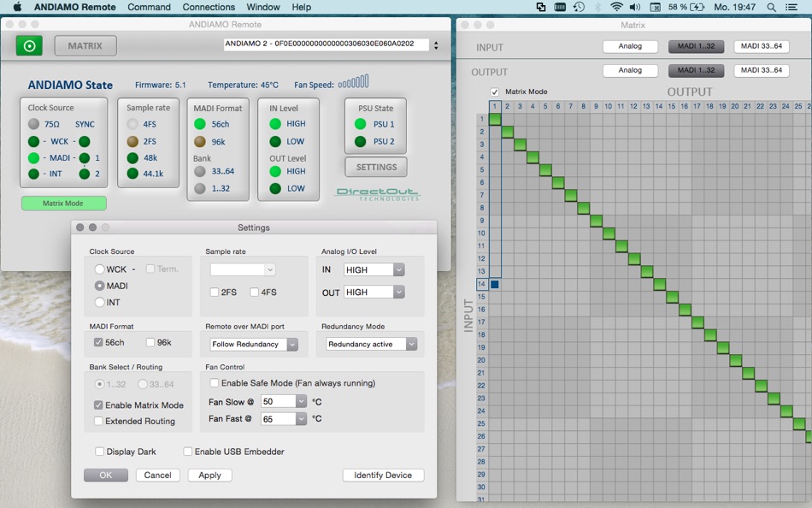The image size is (812, 508).
Task: Click the 44.1k sample rate LED
Action: coord(132,173)
